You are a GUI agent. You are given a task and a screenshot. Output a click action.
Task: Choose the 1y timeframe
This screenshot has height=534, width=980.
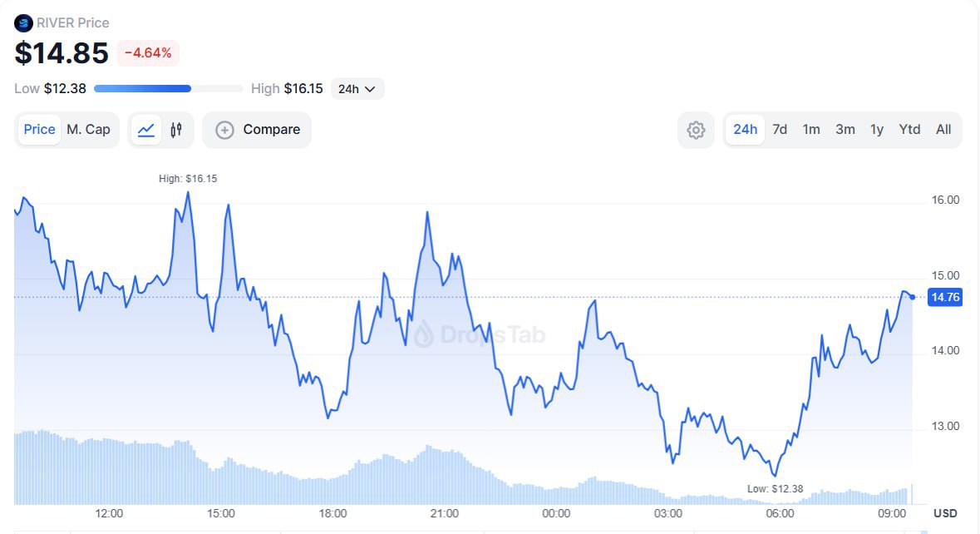(877, 130)
